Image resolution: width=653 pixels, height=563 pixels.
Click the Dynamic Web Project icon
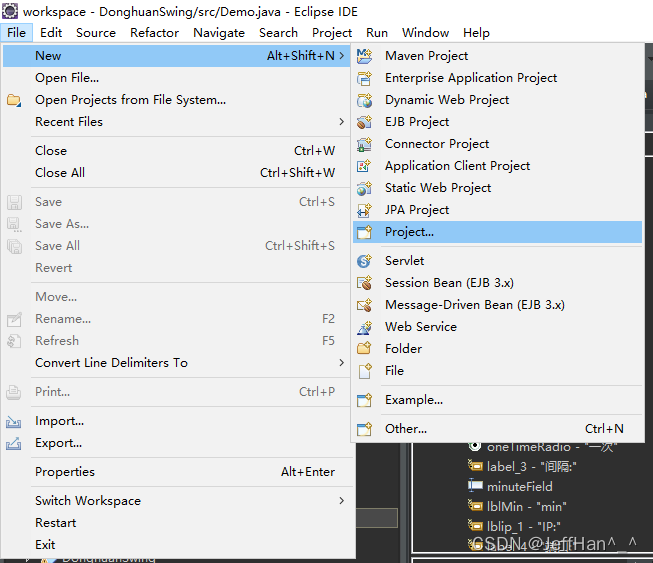click(365, 100)
